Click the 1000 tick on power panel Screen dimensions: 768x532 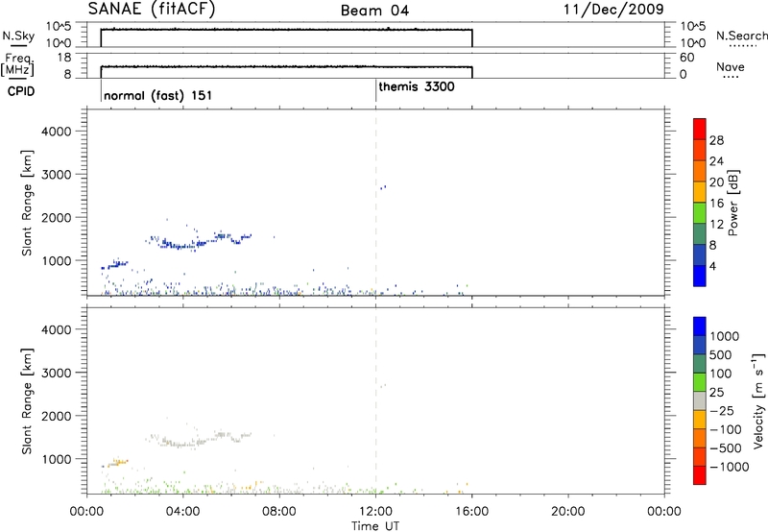(57, 260)
